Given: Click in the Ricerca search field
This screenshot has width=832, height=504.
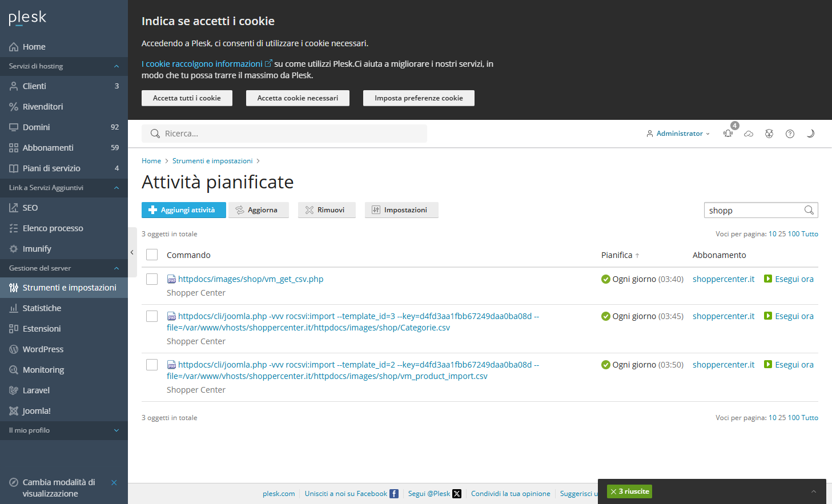Looking at the screenshot, I should tap(284, 134).
